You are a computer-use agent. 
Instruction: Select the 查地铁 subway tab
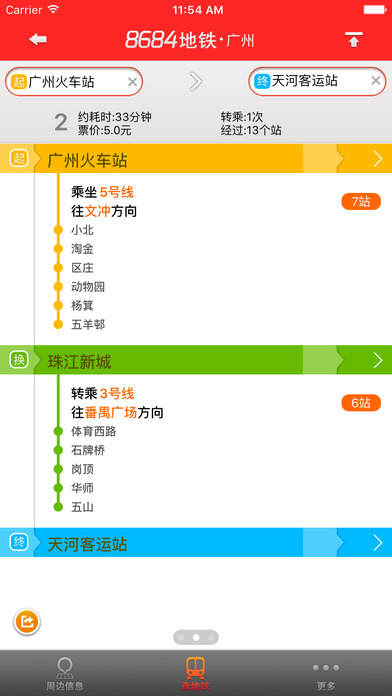coord(195,673)
